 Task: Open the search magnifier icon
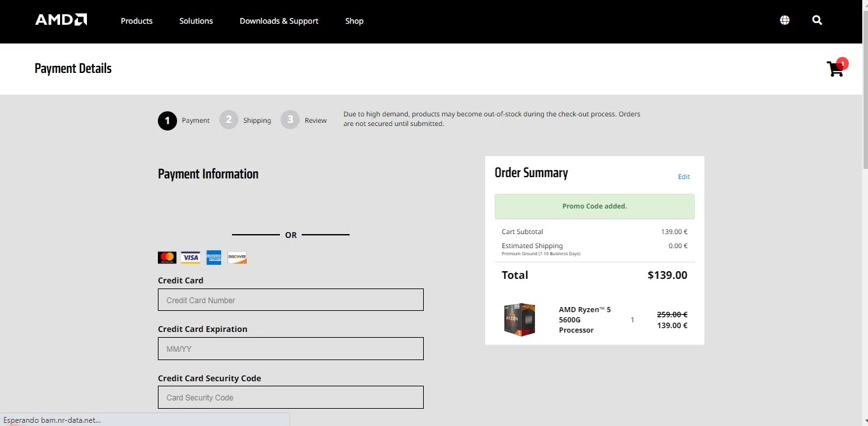817,20
